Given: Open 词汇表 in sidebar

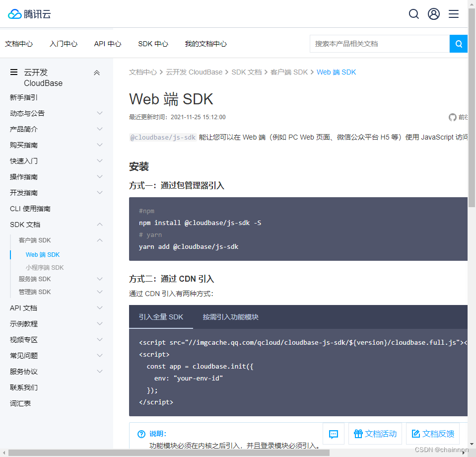Looking at the screenshot, I should click(x=20, y=403).
